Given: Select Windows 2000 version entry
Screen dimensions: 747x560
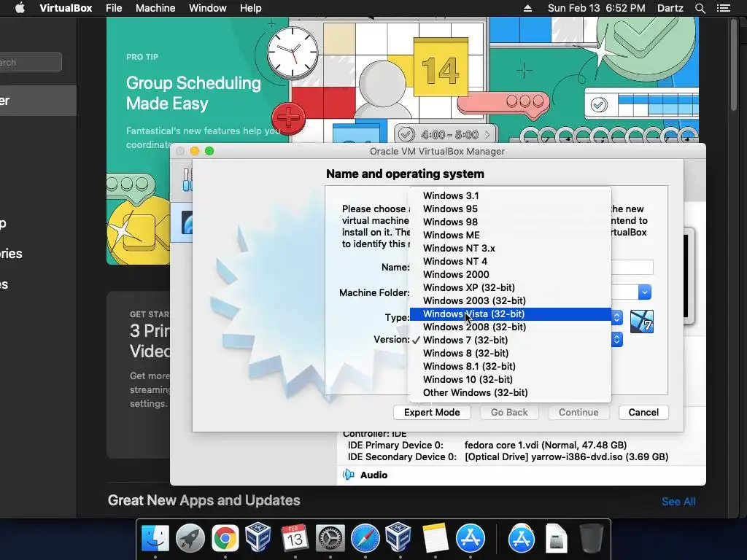Looking at the screenshot, I should [510, 274].
